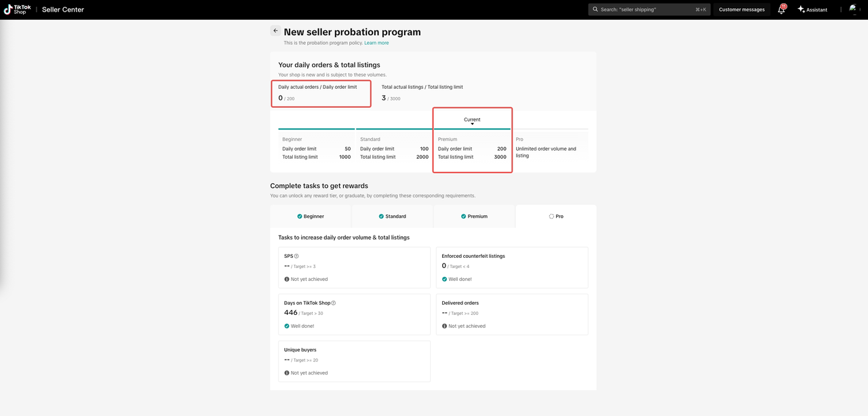Image resolution: width=868 pixels, height=416 pixels.
Task: Open the profile avatar in the header
Action: (x=854, y=10)
